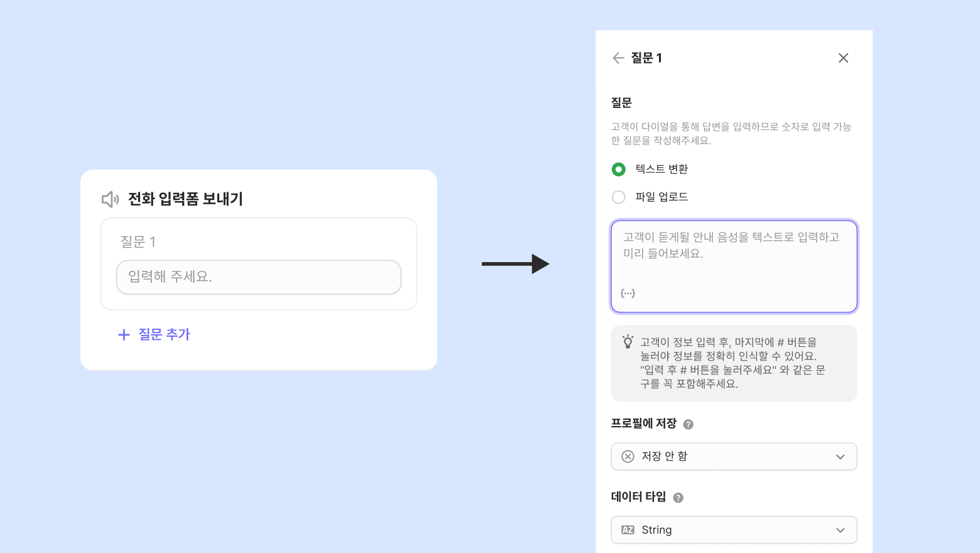
Task: Click the 입력해 주세요 question input field
Action: click(258, 277)
